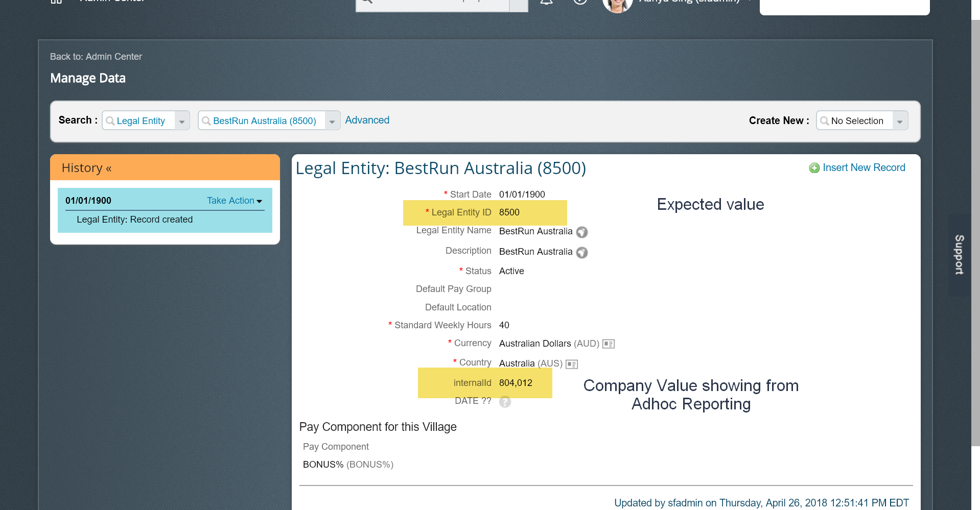Click the Legal Entity Name value BestRun Australia

535,231
